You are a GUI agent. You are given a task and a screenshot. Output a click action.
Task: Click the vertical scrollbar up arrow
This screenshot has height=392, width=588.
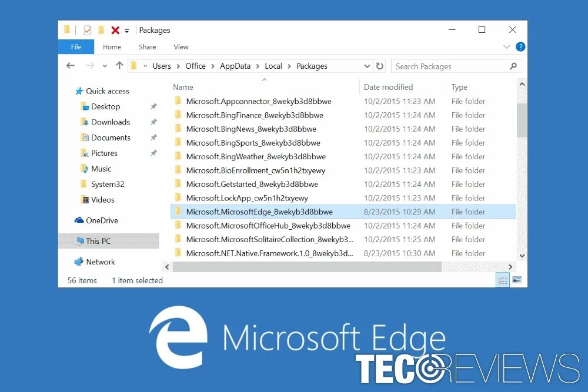pyautogui.click(x=522, y=84)
